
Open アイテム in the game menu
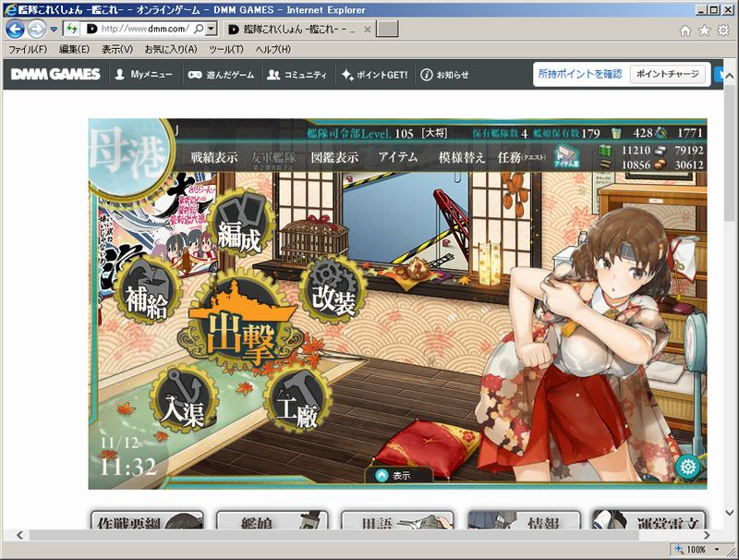pos(398,157)
